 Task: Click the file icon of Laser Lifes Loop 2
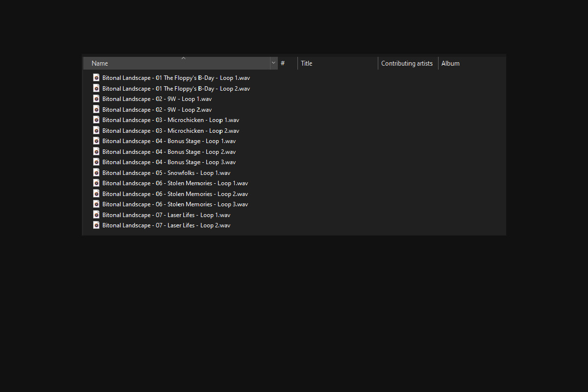point(97,225)
